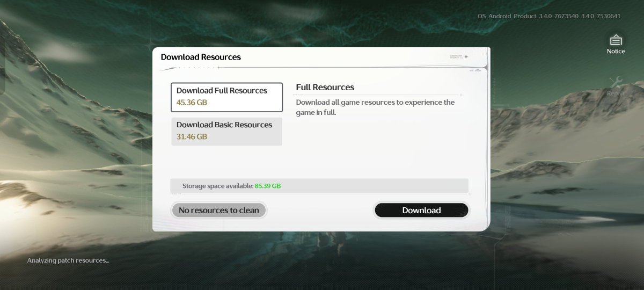Click the 31.46 GB size text

click(x=192, y=136)
